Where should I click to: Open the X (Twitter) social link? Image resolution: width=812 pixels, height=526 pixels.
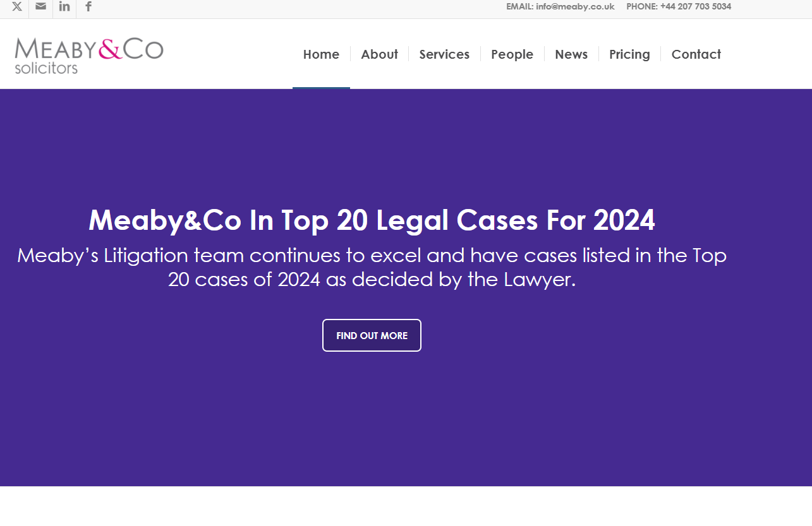(17, 7)
